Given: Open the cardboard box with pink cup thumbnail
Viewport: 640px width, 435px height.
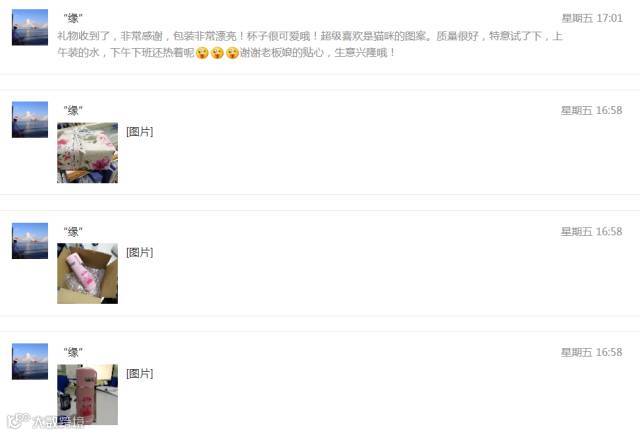Looking at the screenshot, I should point(87,273).
